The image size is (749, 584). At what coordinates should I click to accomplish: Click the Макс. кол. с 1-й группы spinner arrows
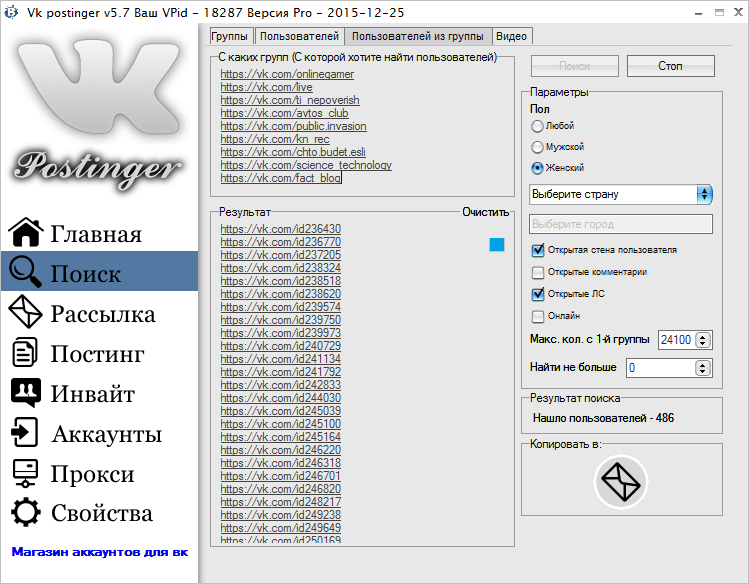pos(703,340)
